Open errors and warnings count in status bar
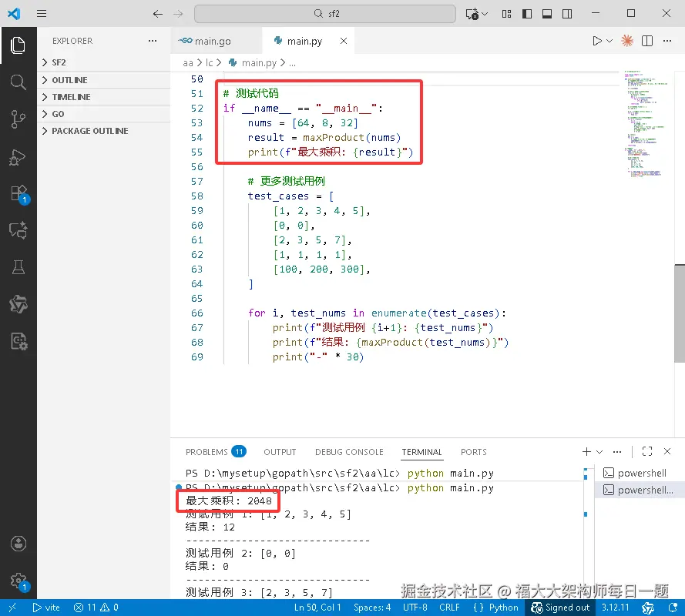Viewport: 685px width, 616px height. point(96,608)
